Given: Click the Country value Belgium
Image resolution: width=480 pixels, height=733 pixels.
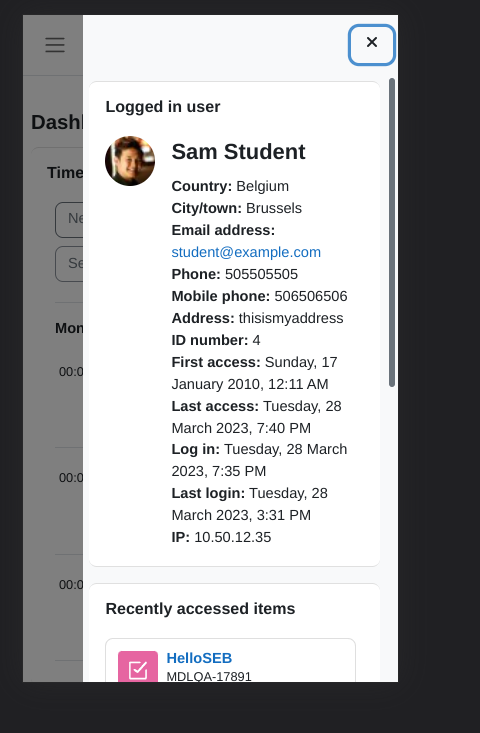Looking at the screenshot, I should [x=263, y=186].
